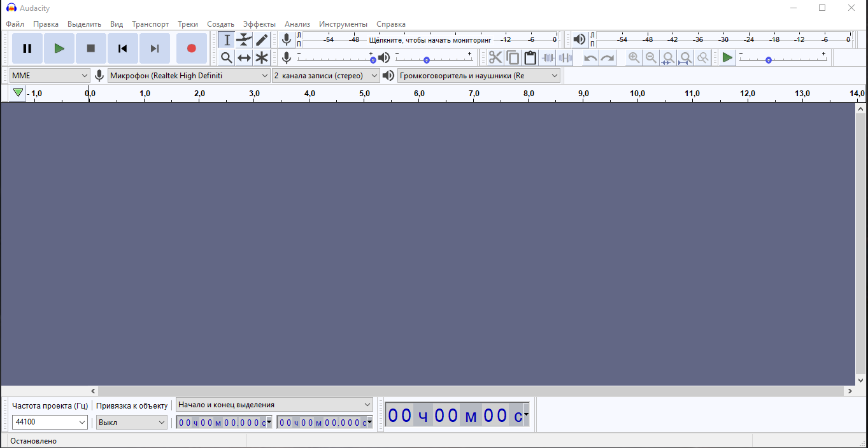Adjust the playback speed slider
868x448 pixels.
(x=783, y=59)
